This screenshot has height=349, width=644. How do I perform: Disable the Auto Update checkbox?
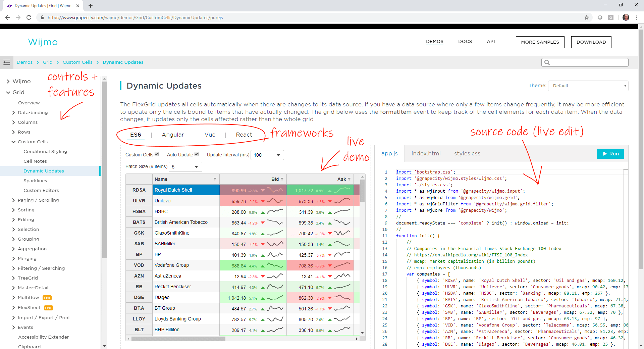point(197,154)
